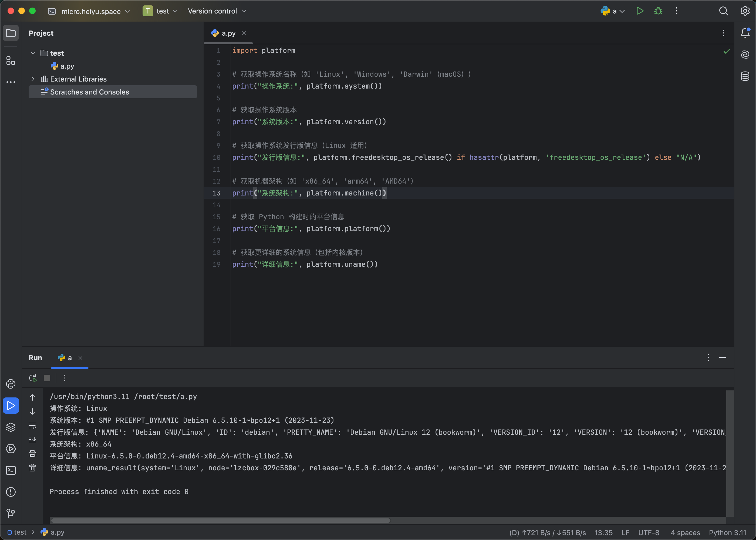The width and height of the screenshot is (756, 540).
Task: Click UTF-8 encoding in status bar
Action: [x=648, y=532]
